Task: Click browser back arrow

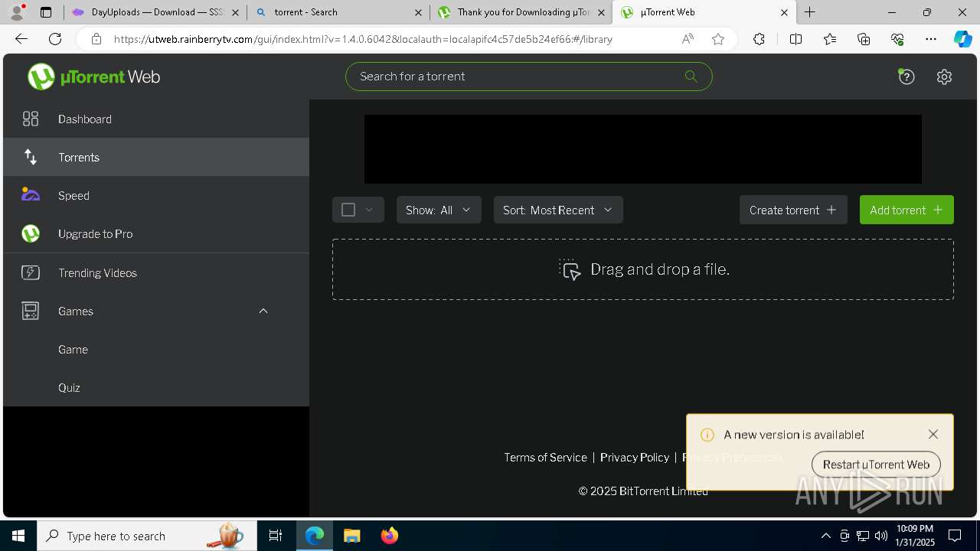Action: coord(21,39)
